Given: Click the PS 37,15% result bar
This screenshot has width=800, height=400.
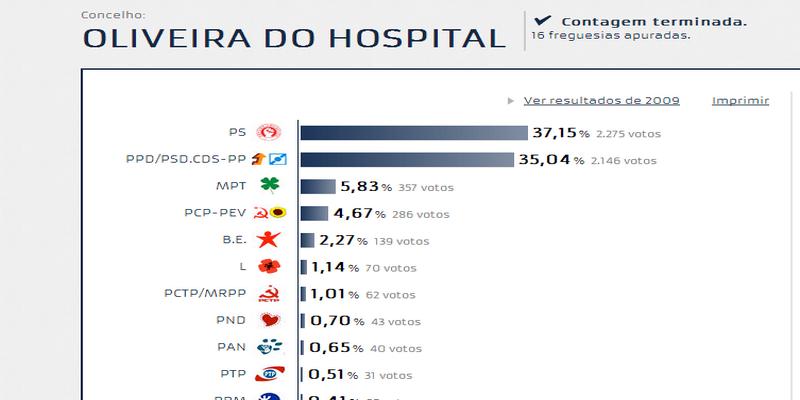Looking at the screenshot, I should point(414,133).
